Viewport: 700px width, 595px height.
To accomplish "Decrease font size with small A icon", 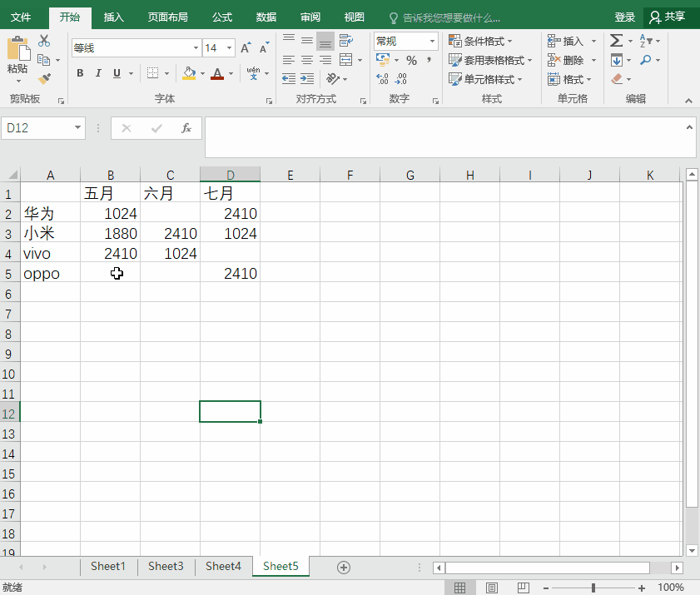I will [265, 47].
